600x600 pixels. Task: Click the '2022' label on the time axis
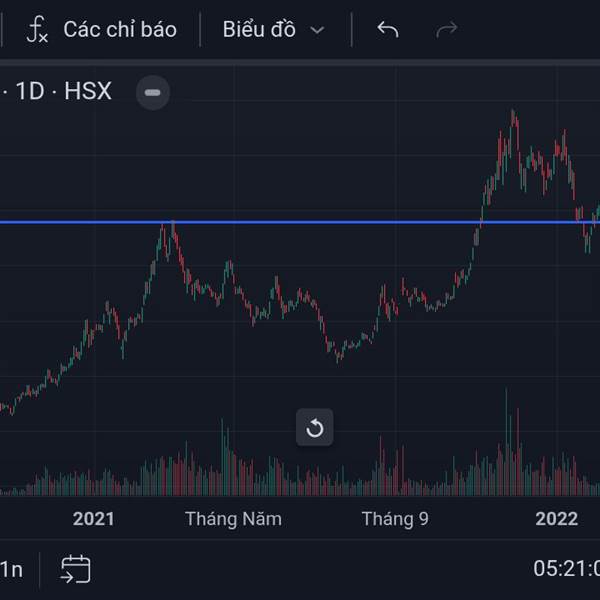pos(557,518)
